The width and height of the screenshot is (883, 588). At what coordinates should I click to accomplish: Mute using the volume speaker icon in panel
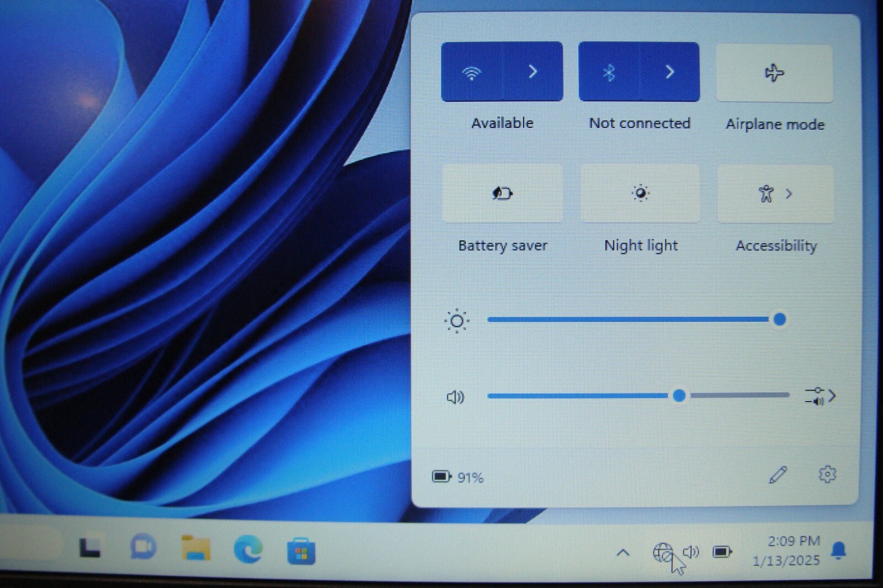point(455,397)
